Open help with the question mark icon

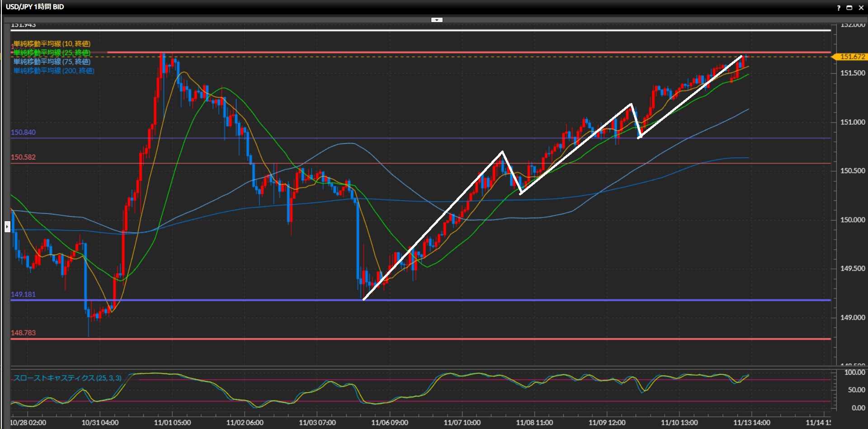tap(839, 8)
